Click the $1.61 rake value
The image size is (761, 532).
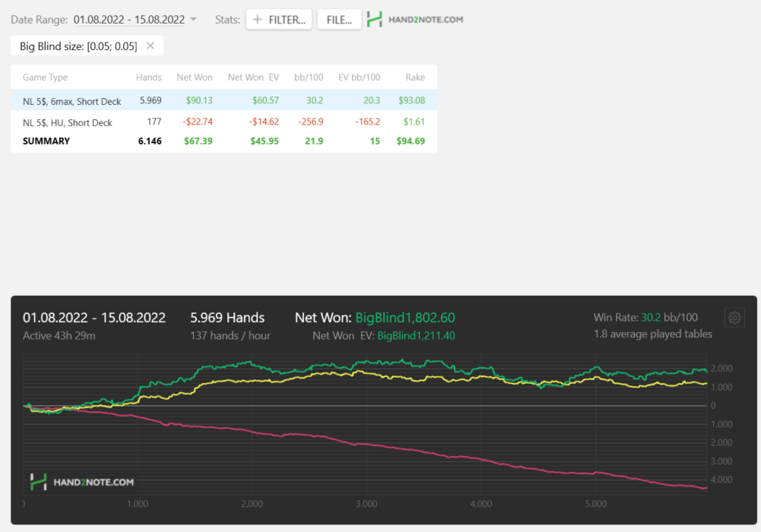(x=414, y=122)
